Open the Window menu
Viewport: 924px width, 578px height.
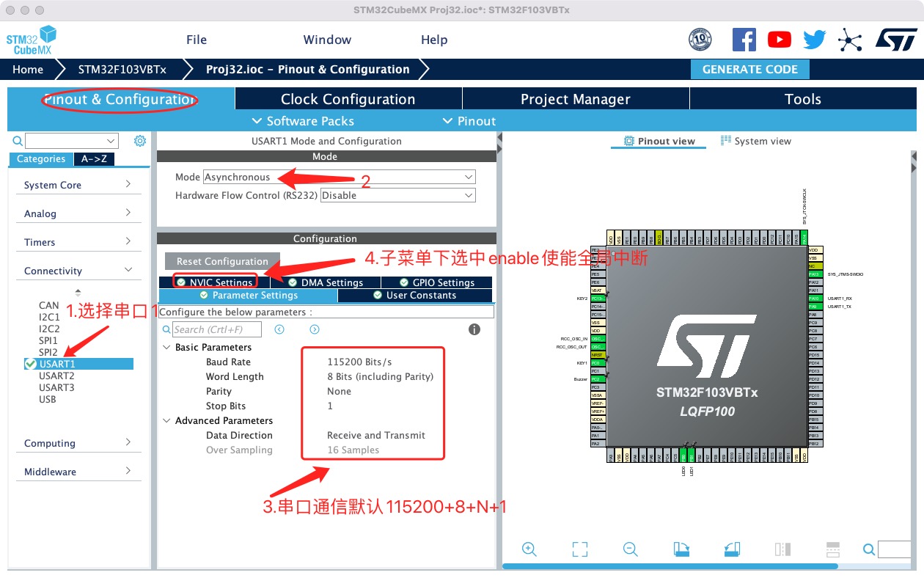327,40
